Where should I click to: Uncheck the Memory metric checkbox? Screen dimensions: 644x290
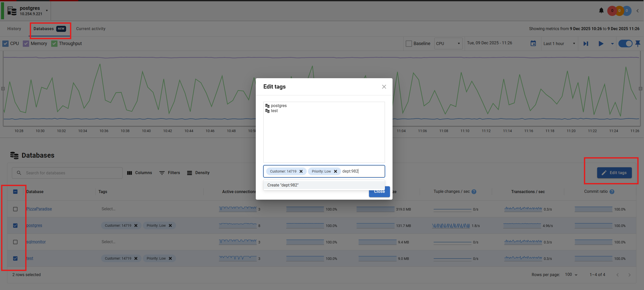pyautogui.click(x=26, y=43)
